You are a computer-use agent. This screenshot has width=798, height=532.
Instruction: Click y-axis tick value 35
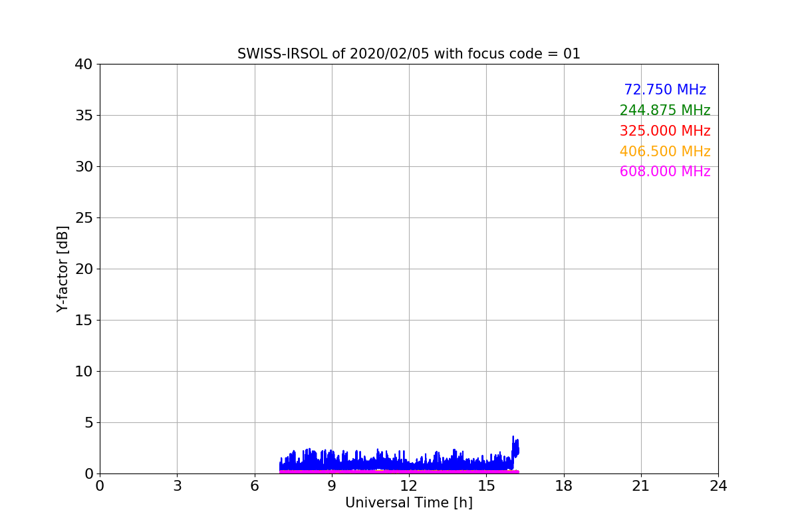click(83, 116)
